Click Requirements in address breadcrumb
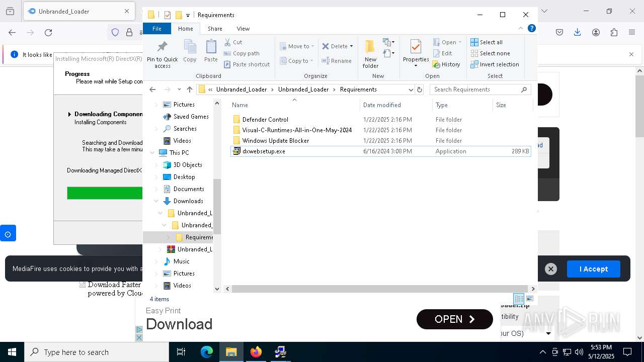The image size is (644, 362). tap(358, 89)
